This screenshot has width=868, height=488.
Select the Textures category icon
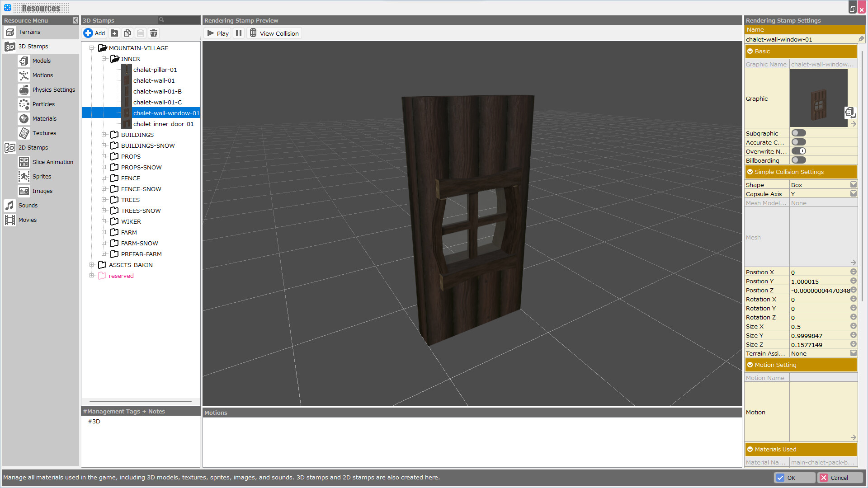[44, 133]
